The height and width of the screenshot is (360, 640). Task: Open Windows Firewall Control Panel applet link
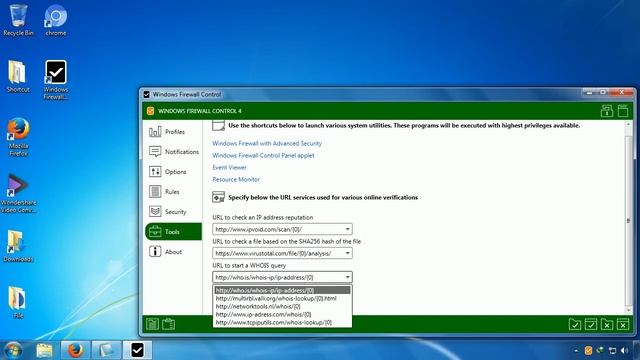click(x=263, y=156)
